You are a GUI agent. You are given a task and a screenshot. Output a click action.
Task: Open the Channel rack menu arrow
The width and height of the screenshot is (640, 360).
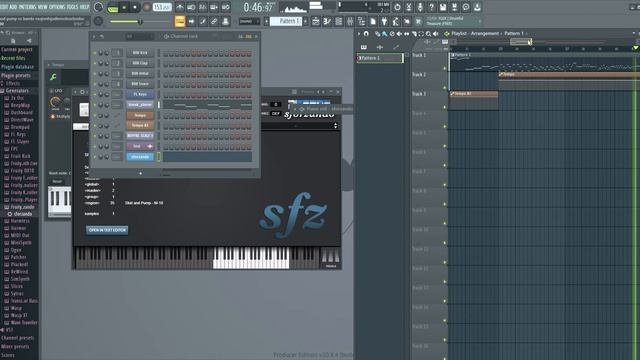point(94,36)
